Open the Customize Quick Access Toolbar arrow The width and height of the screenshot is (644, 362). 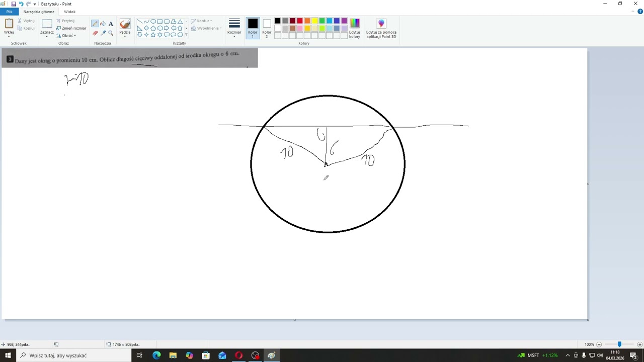(x=35, y=4)
